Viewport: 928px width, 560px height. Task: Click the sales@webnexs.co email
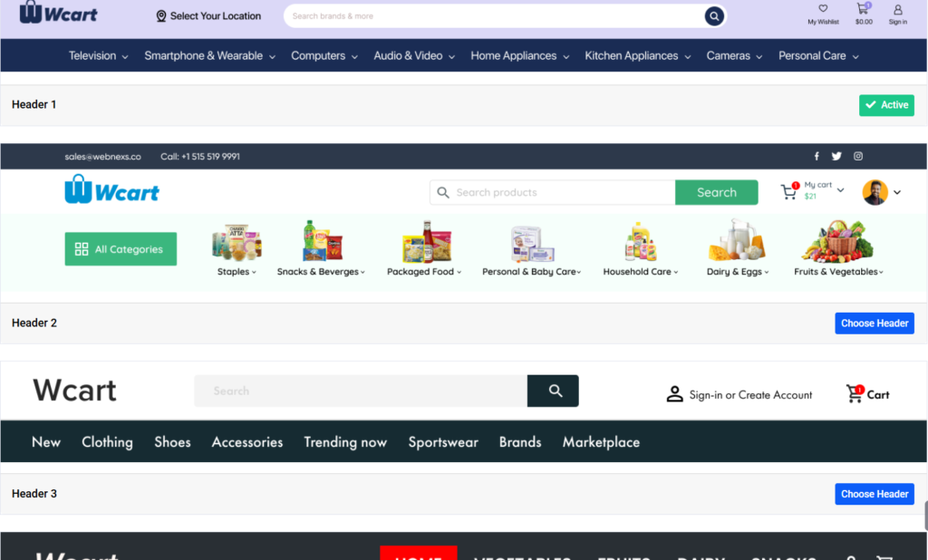click(103, 156)
